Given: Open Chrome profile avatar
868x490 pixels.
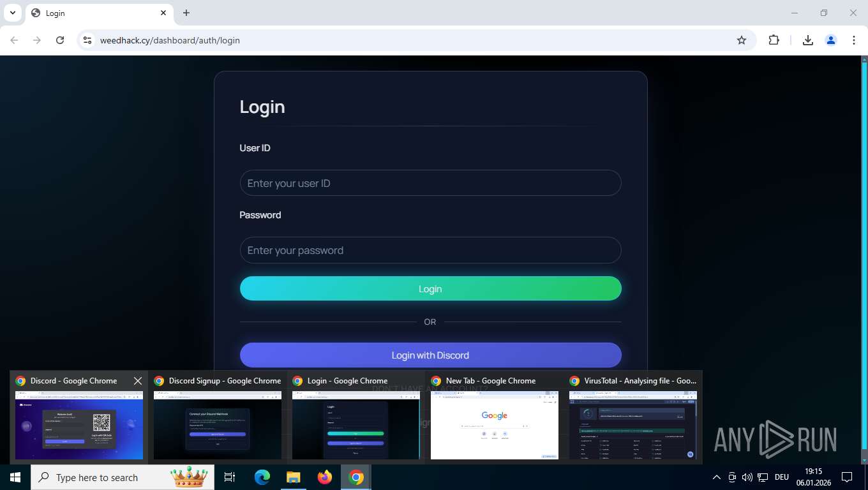Looking at the screenshot, I should pyautogui.click(x=831, y=40).
